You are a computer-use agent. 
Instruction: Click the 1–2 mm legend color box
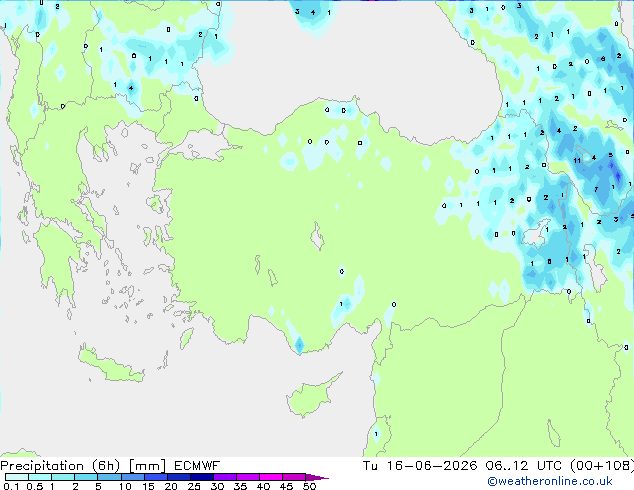63,477
